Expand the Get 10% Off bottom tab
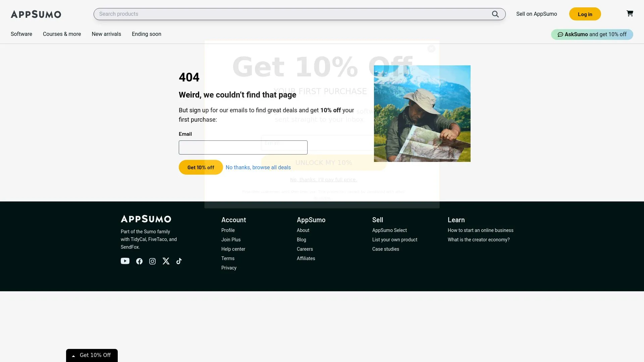The image size is (644, 362). point(92,355)
